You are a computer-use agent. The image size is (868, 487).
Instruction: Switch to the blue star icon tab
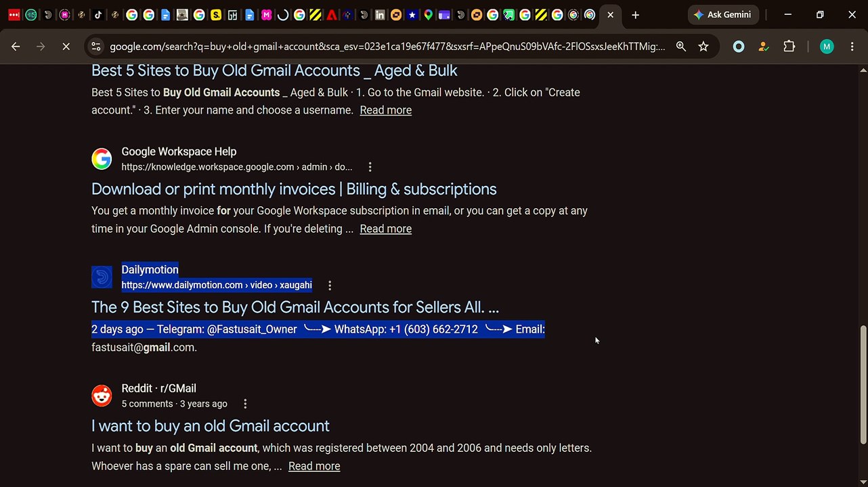[x=412, y=15]
